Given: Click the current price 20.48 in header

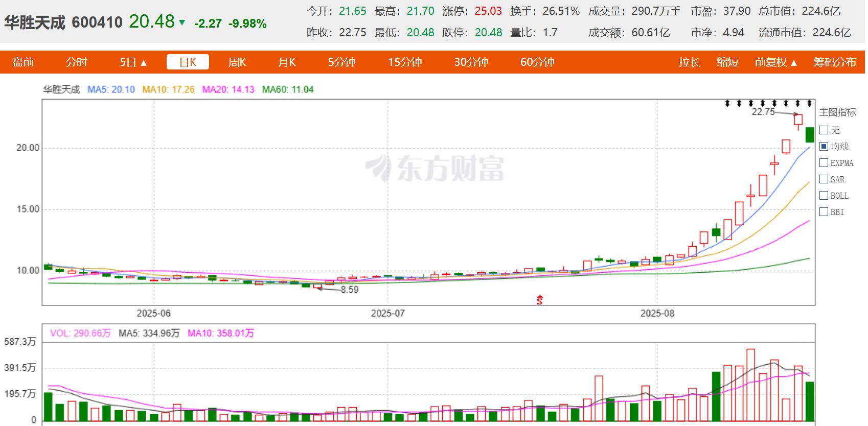Looking at the screenshot, I should 152,21.
